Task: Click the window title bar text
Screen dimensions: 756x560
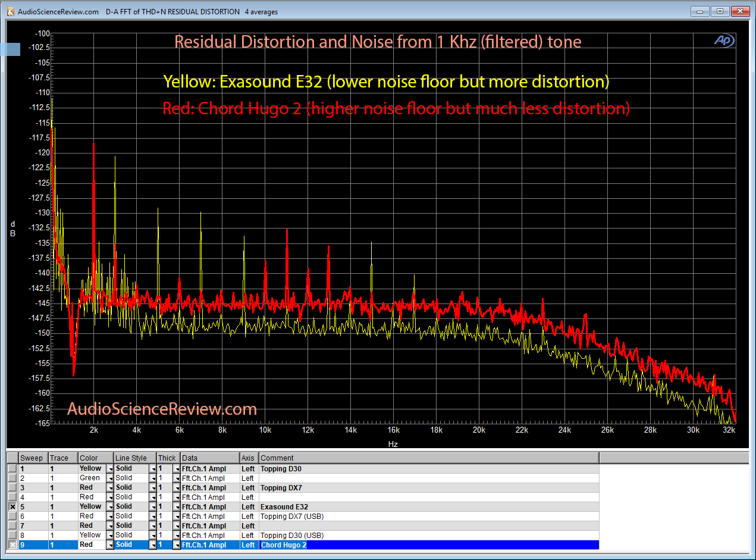Action: [148, 11]
